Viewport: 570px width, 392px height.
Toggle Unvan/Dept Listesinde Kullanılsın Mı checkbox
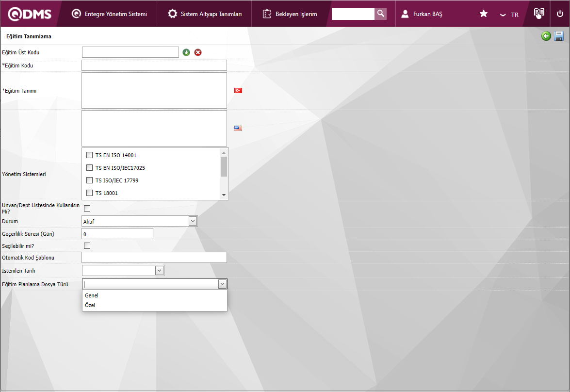pyautogui.click(x=87, y=208)
